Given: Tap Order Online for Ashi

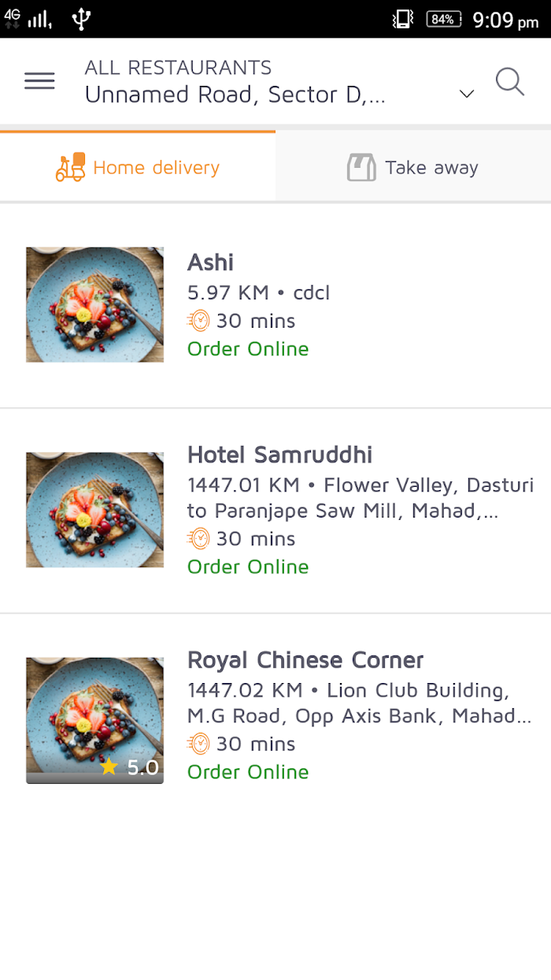Looking at the screenshot, I should pos(248,349).
